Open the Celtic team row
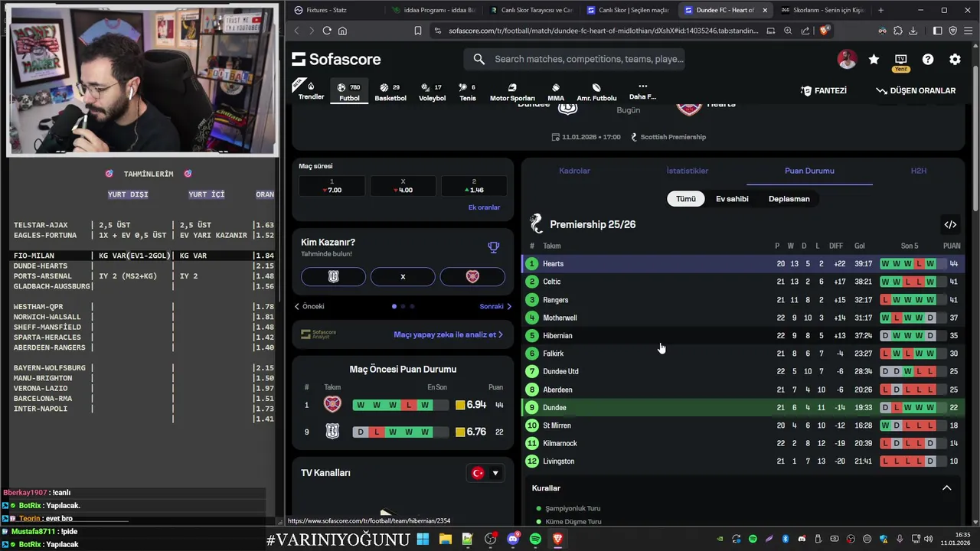Viewport: 980px width, 551px height. pos(743,282)
